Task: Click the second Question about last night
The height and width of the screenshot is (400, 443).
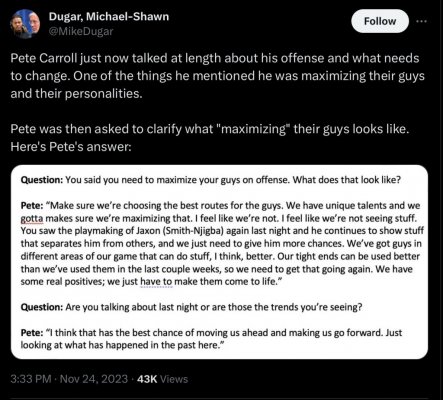Action: [x=191, y=307]
